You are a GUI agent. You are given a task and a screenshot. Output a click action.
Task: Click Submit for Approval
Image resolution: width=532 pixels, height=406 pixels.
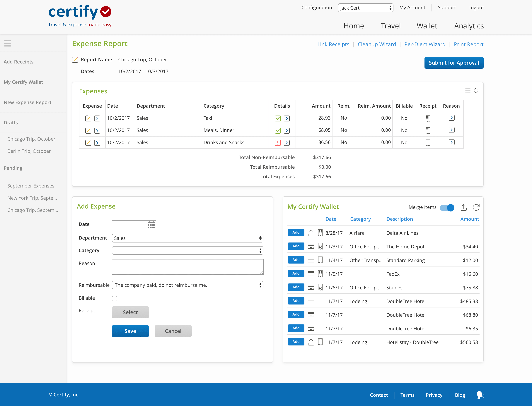click(x=454, y=63)
